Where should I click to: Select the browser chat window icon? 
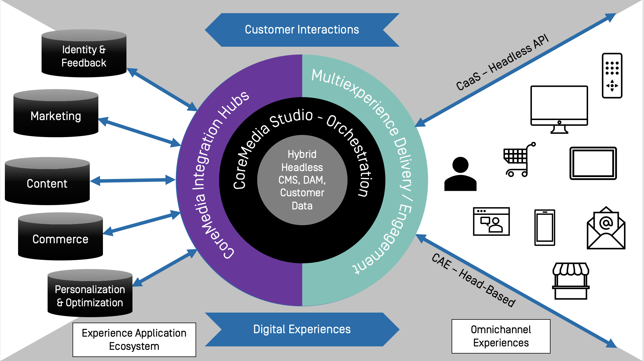point(491,221)
